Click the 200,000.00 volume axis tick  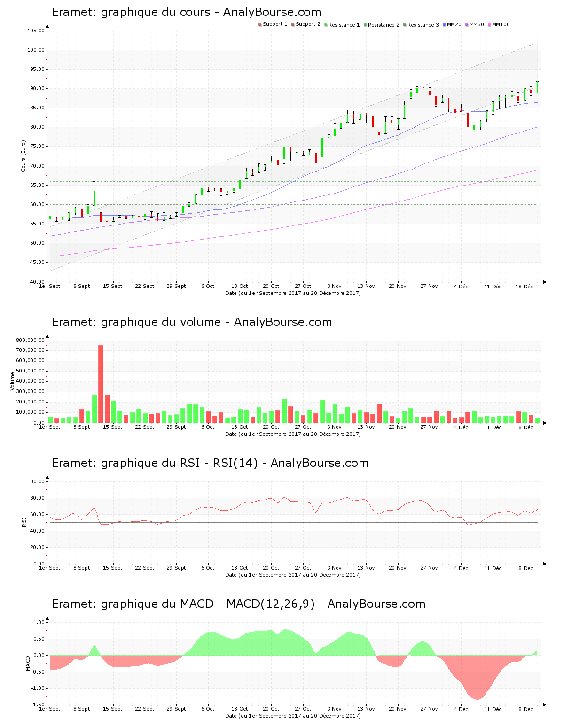[x=31, y=402]
